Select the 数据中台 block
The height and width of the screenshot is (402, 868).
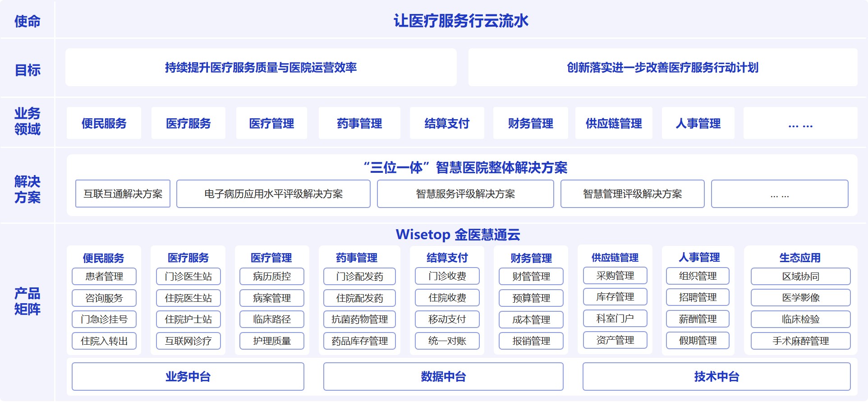click(443, 377)
